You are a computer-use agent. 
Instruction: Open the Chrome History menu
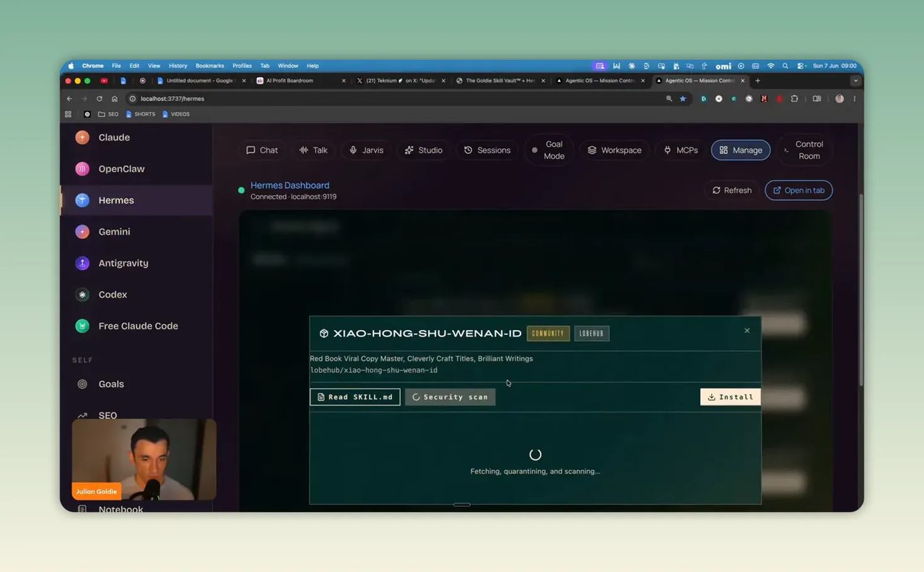178,66
